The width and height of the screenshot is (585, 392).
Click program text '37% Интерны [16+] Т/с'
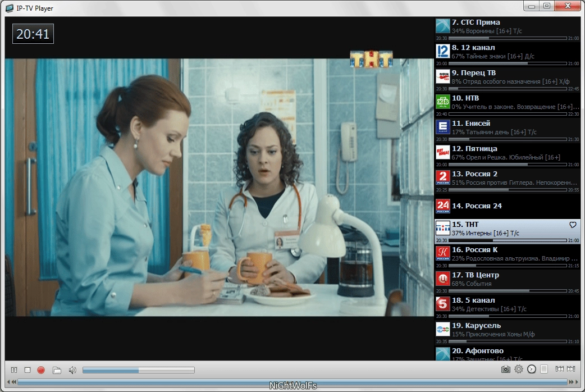486,233
